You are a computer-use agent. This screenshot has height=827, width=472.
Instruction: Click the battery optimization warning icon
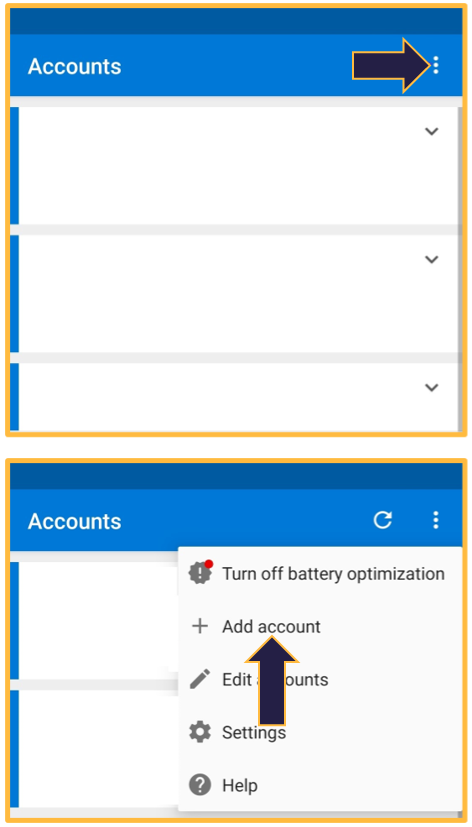[200, 572]
